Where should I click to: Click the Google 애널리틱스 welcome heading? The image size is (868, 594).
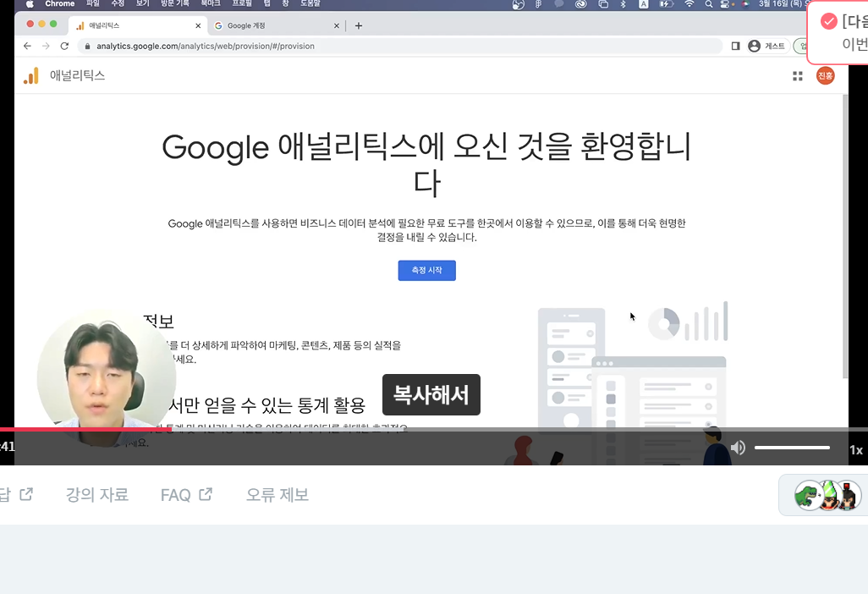tap(426, 164)
